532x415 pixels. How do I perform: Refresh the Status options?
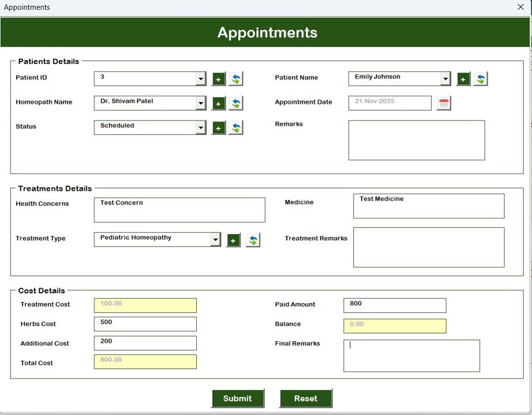pyautogui.click(x=236, y=127)
